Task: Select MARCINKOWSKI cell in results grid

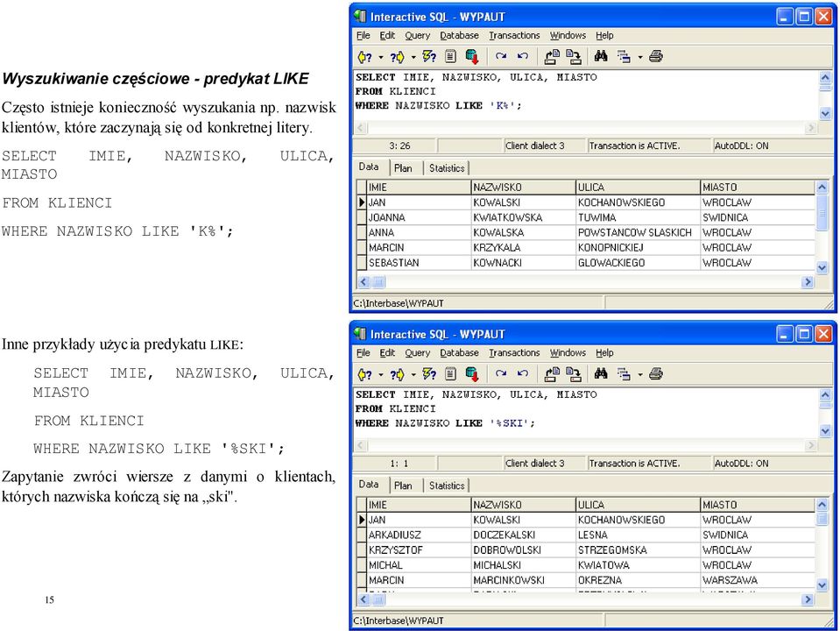Action: tap(524, 580)
